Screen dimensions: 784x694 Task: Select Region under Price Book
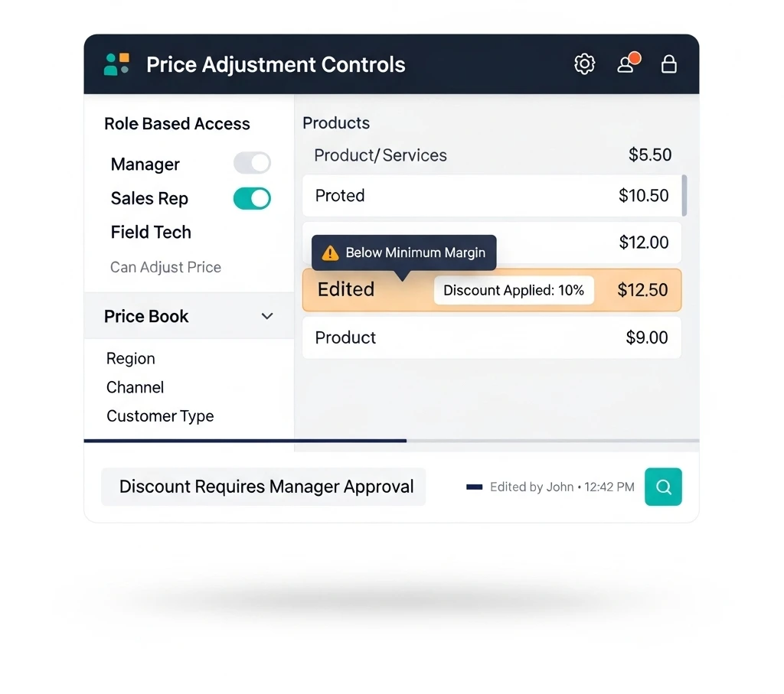coord(131,359)
